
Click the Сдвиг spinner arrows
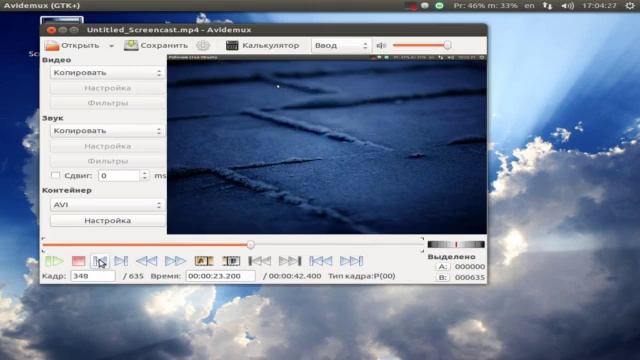(145, 176)
